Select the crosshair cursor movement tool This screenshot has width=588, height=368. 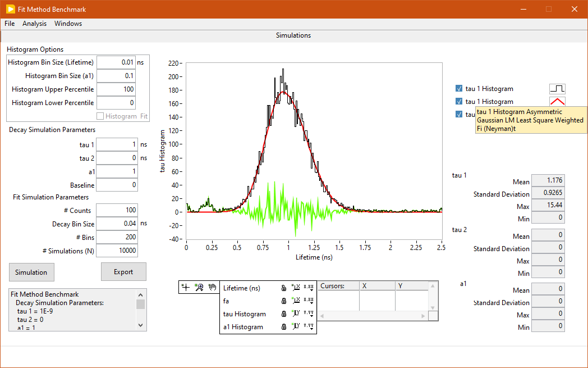click(x=186, y=288)
